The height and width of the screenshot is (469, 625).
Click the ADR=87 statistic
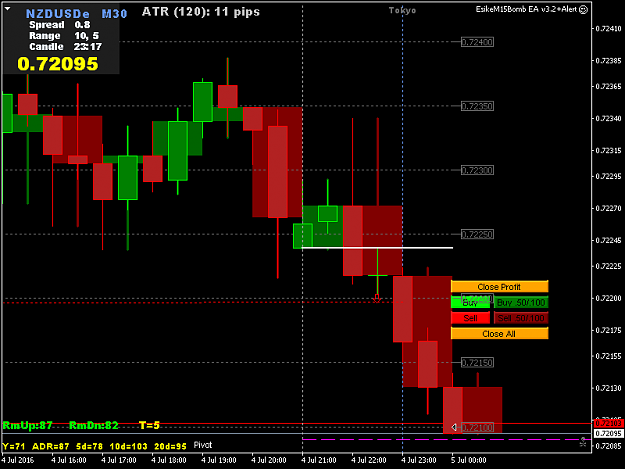click(51, 446)
